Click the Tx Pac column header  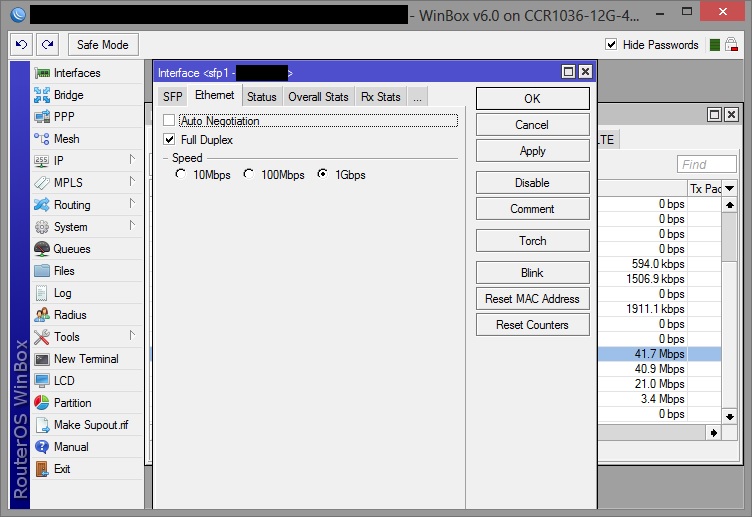pyautogui.click(x=705, y=189)
